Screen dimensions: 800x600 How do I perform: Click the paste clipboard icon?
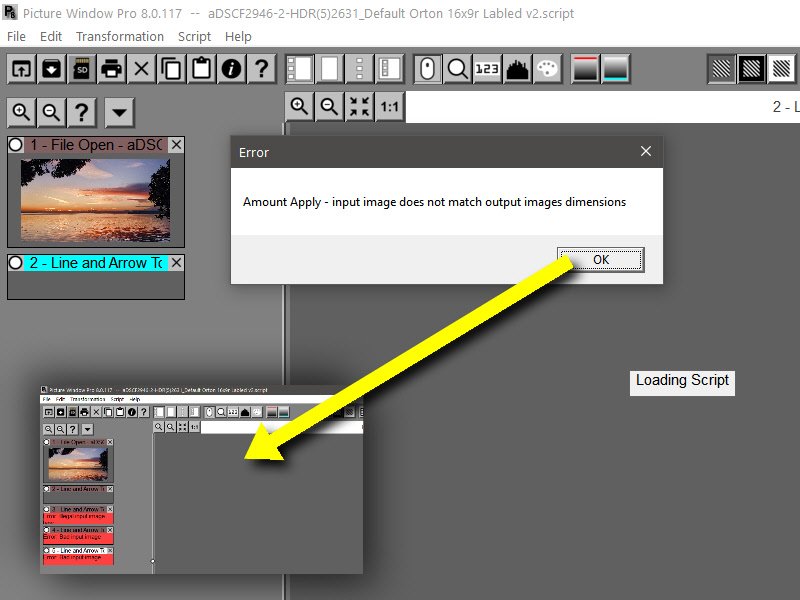(x=201, y=69)
